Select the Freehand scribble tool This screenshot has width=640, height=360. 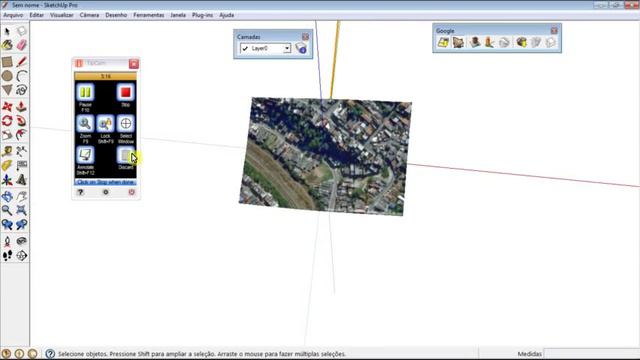22,90
